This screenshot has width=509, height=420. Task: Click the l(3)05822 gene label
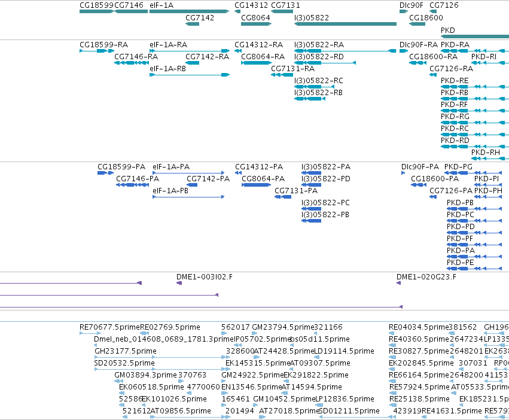pyautogui.click(x=312, y=18)
